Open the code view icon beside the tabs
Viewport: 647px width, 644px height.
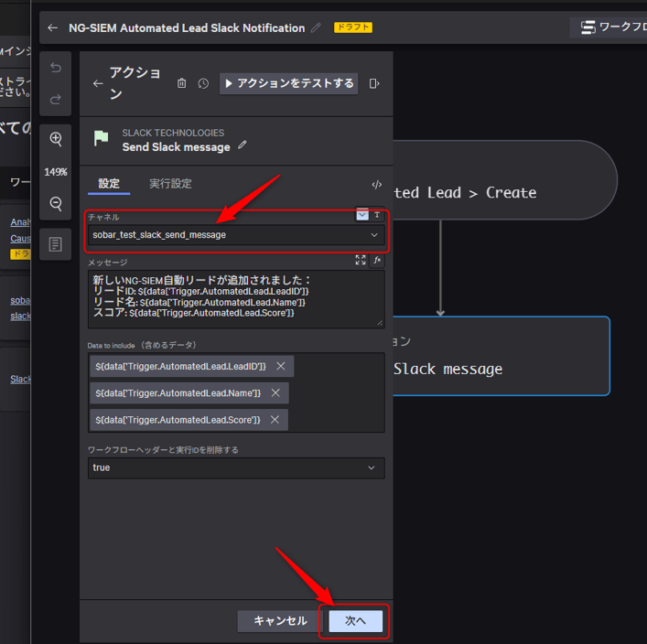(377, 185)
